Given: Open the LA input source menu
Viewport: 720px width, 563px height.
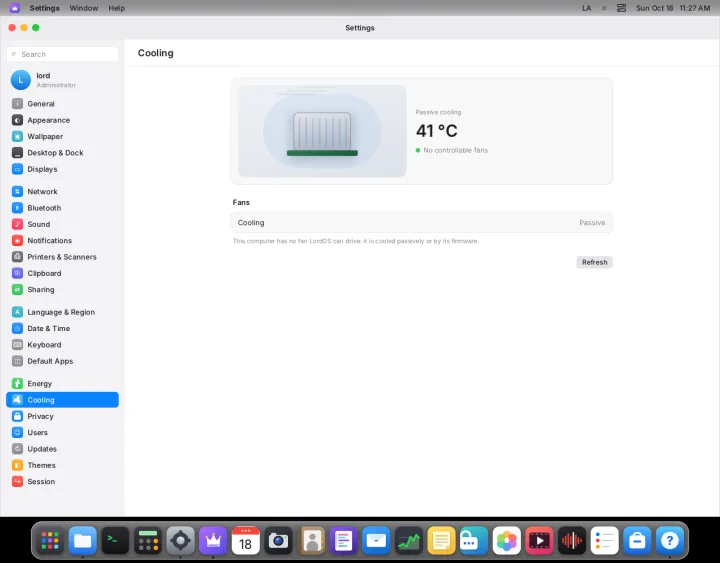Looking at the screenshot, I should tap(586, 8).
